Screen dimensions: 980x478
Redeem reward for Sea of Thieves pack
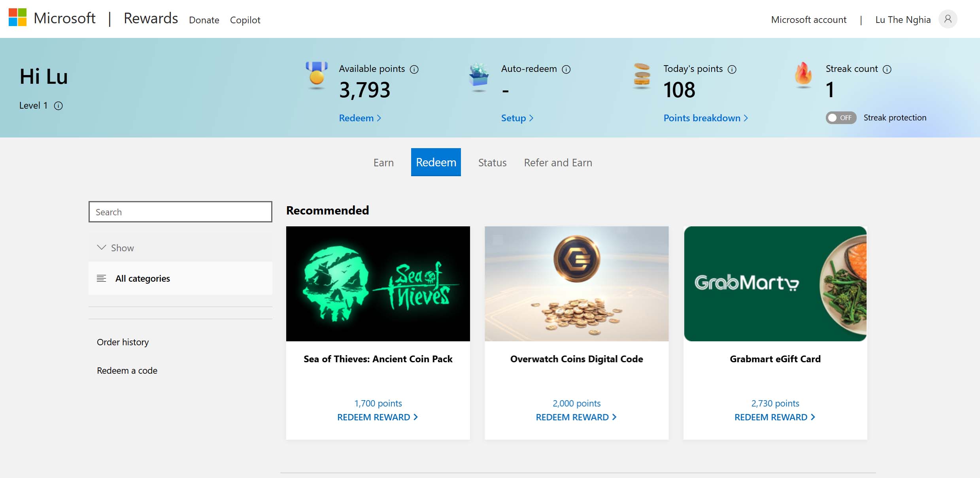click(x=378, y=417)
